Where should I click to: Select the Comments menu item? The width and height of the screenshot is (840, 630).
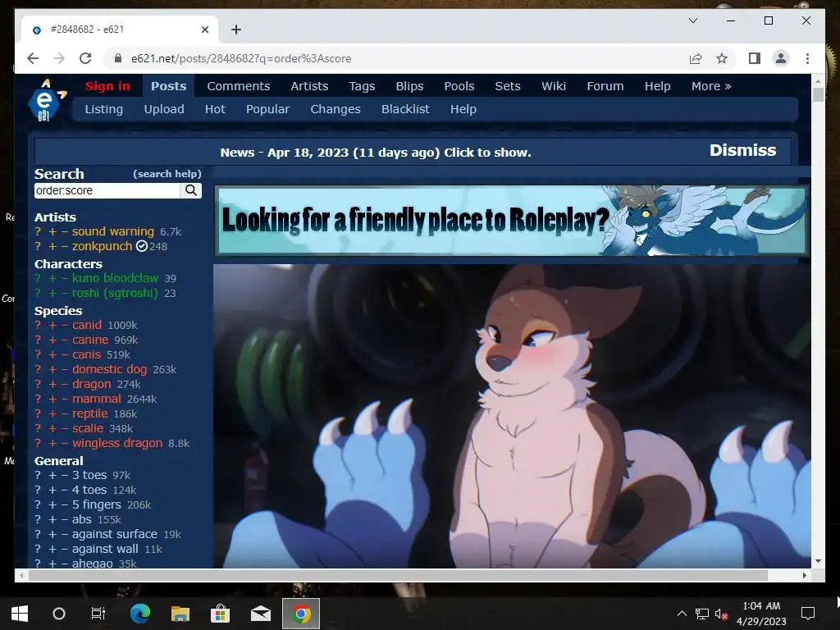239,86
